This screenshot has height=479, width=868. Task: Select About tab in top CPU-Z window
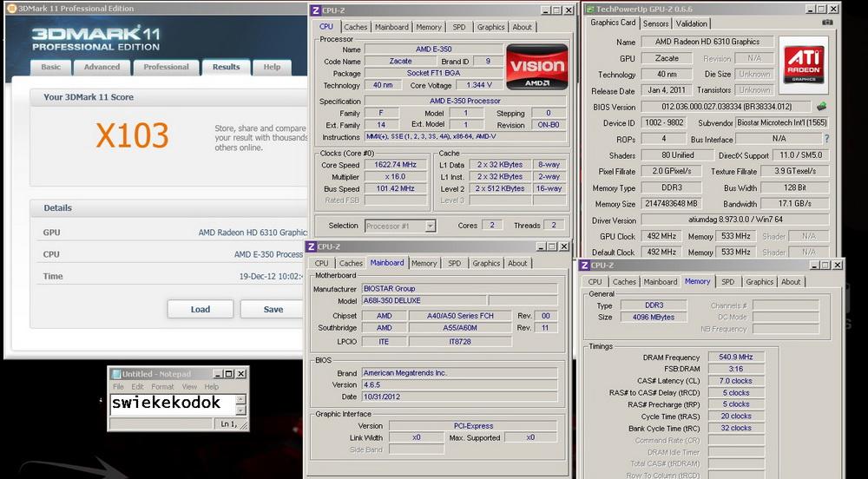pyautogui.click(x=522, y=27)
